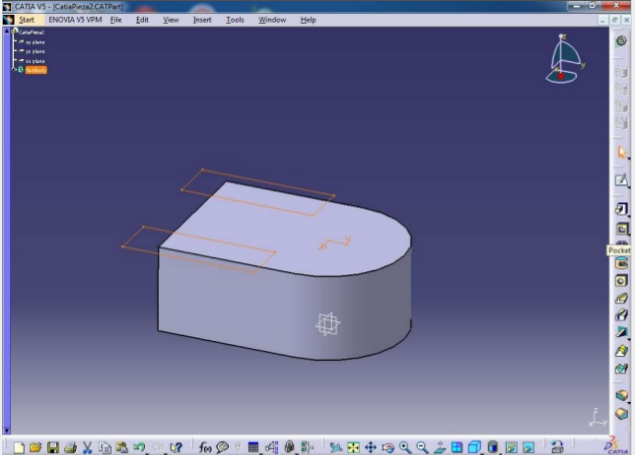
Task: Save the part with the floppy disk icon
Action: tap(53, 447)
